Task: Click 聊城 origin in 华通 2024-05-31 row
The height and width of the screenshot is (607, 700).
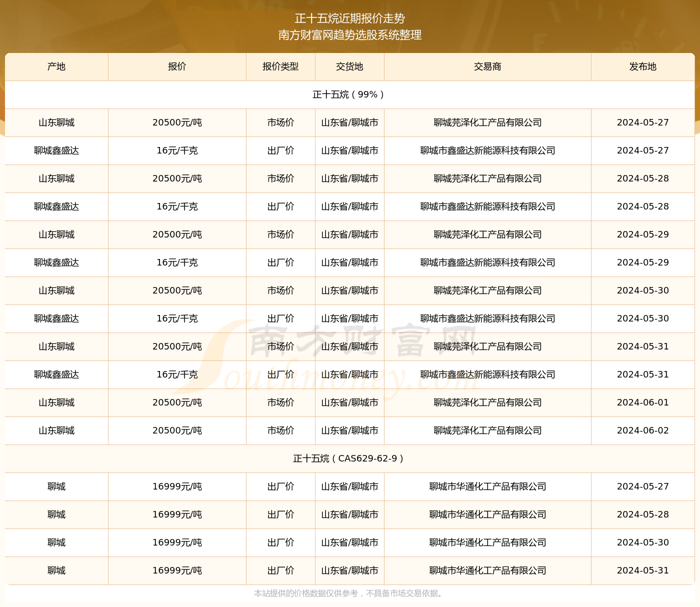Action: coord(56,570)
